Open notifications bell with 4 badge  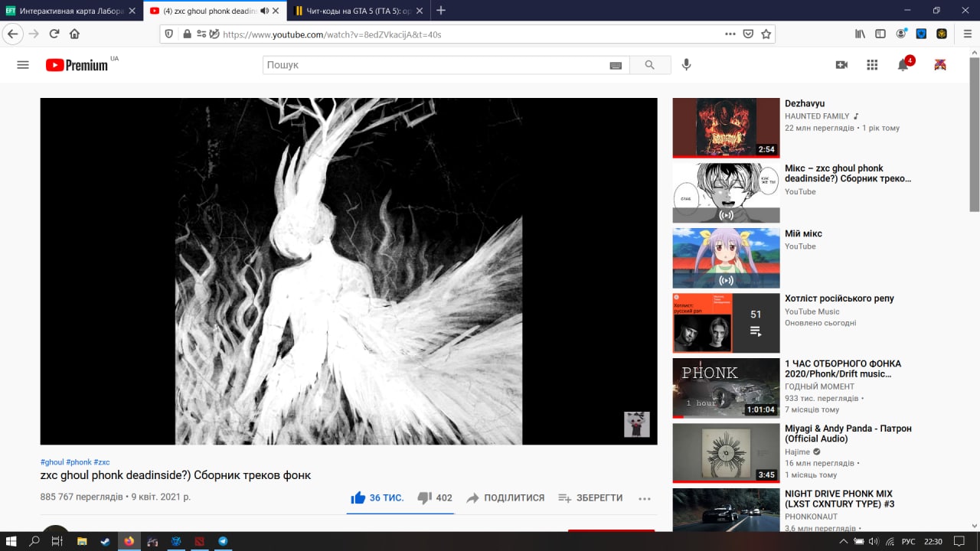point(903,64)
